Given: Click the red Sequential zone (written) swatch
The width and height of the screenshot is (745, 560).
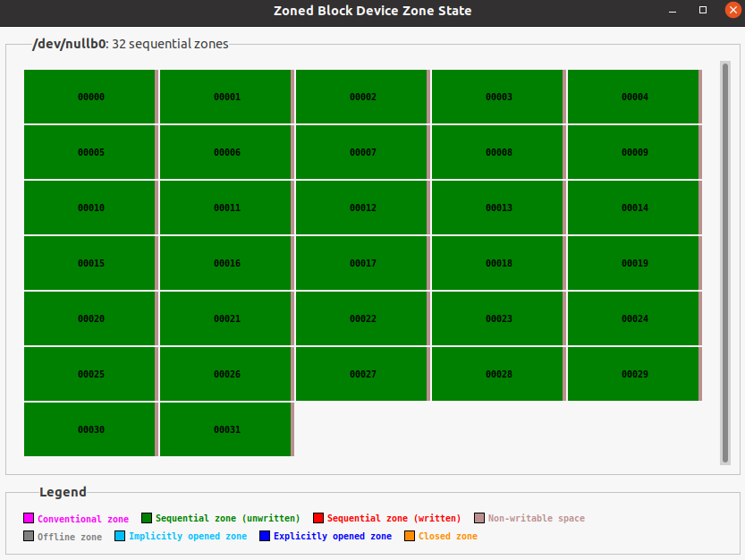Looking at the screenshot, I should (x=318, y=518).
